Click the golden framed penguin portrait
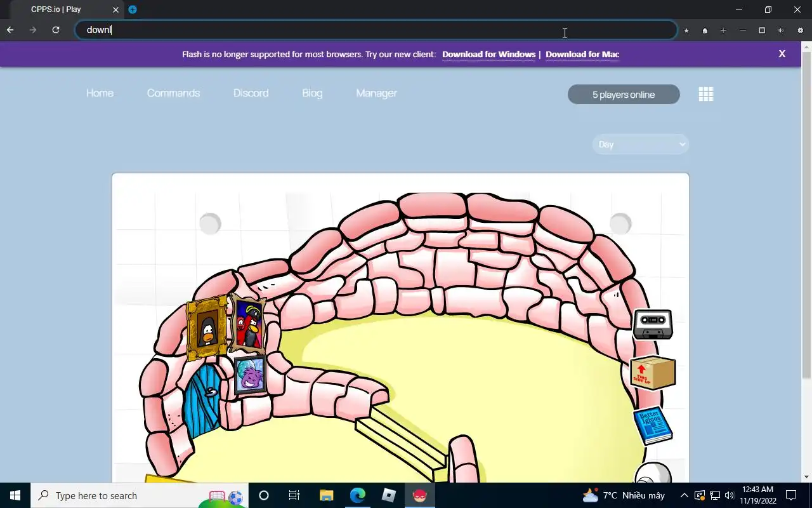 pyautogui.click(x=207, y=328)
